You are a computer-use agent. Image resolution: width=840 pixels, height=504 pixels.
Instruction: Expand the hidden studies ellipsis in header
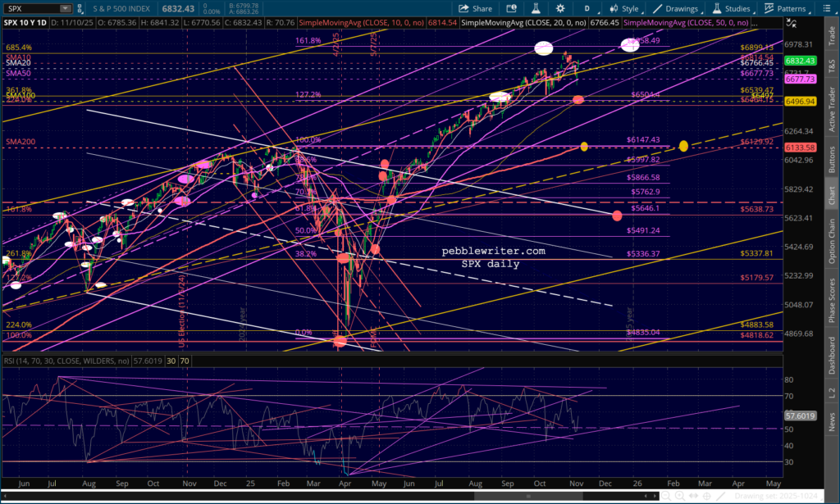click(755, 23)
